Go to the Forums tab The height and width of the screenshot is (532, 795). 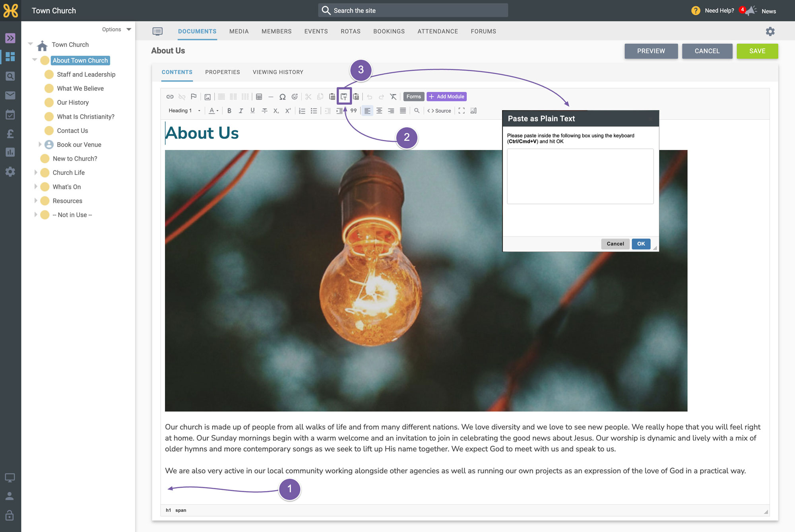[x=483, y=31]
